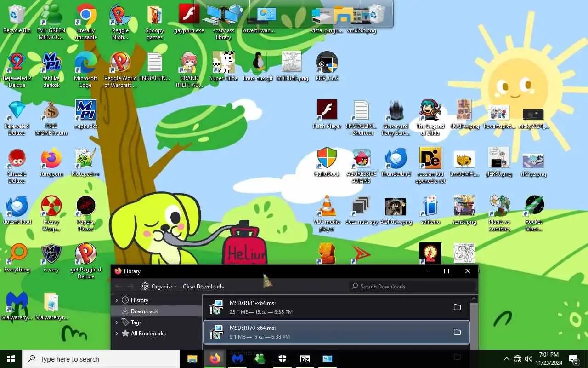Image resolution: width=588 pixels, height=368 pixels.
Task: Show MSDaRT70-x64.msi in folder
Action: click(x=457, y=332)
